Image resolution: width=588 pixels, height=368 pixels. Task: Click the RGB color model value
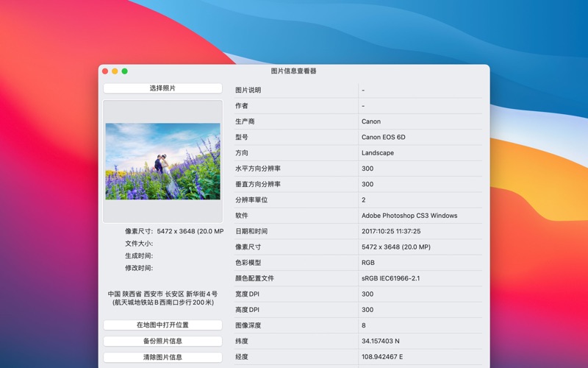[368, 263]
